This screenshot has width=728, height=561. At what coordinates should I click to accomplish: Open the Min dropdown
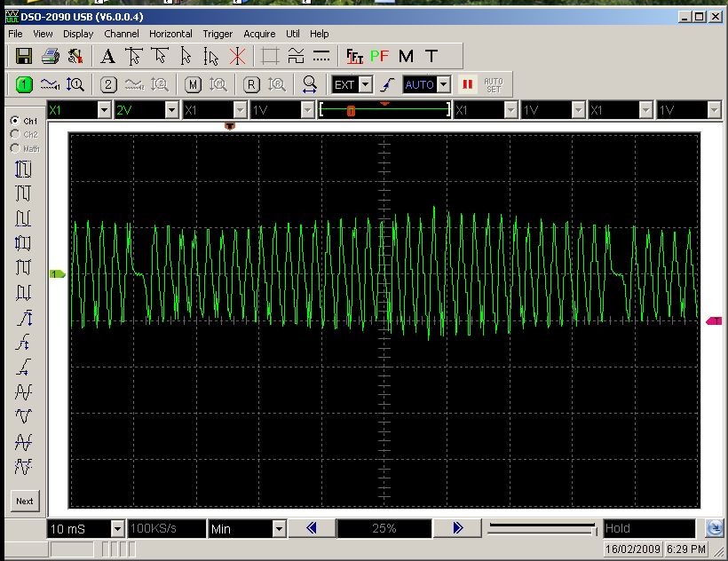pyautogui.click(x=279, y=528)
